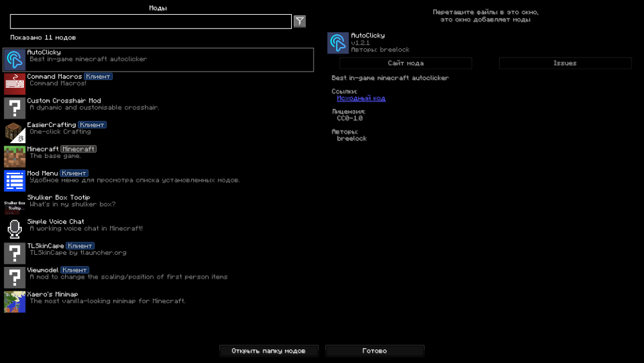The height and width of the screenshot is (363, 644).
Task: Click AutoClicky icon in details panel
Action: coord(338,43)
